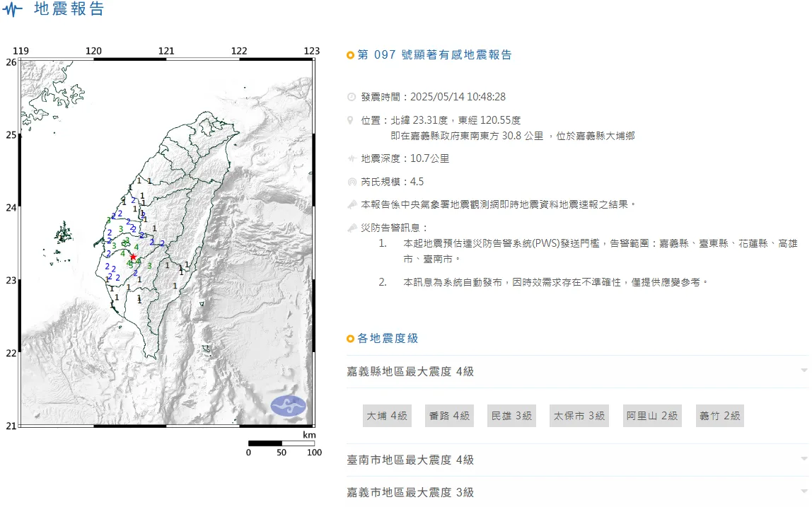Select the 大埔 4級 intensity tag
Viewport: 812px width, 507px height.
coord(387,416)
